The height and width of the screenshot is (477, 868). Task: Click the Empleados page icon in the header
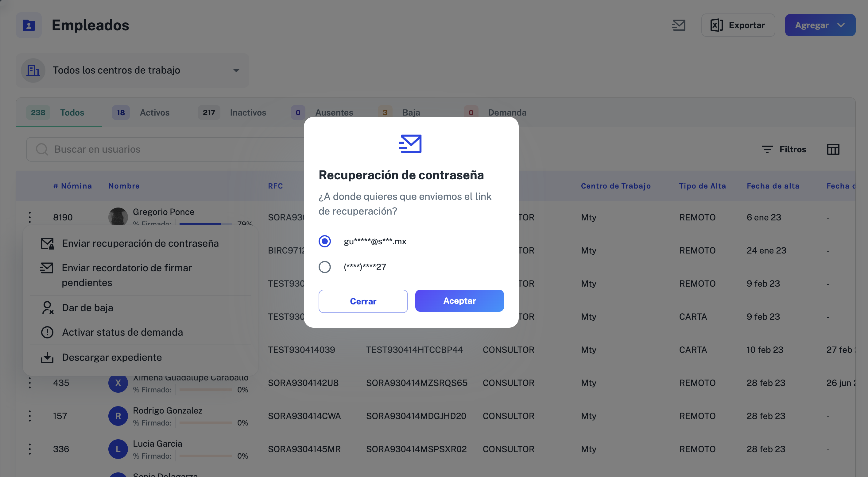29,25
